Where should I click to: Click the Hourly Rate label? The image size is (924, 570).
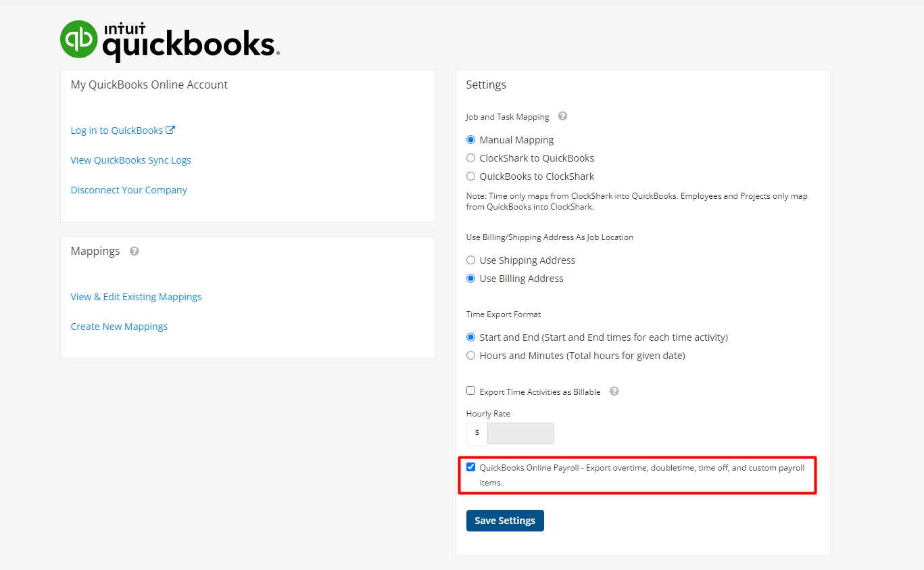[x=488, y=414]
